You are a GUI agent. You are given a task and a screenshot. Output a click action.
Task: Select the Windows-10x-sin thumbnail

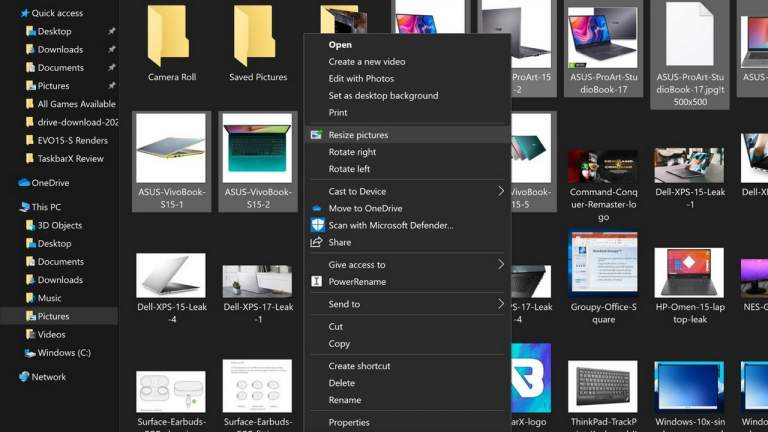click(x=689, y=386)
